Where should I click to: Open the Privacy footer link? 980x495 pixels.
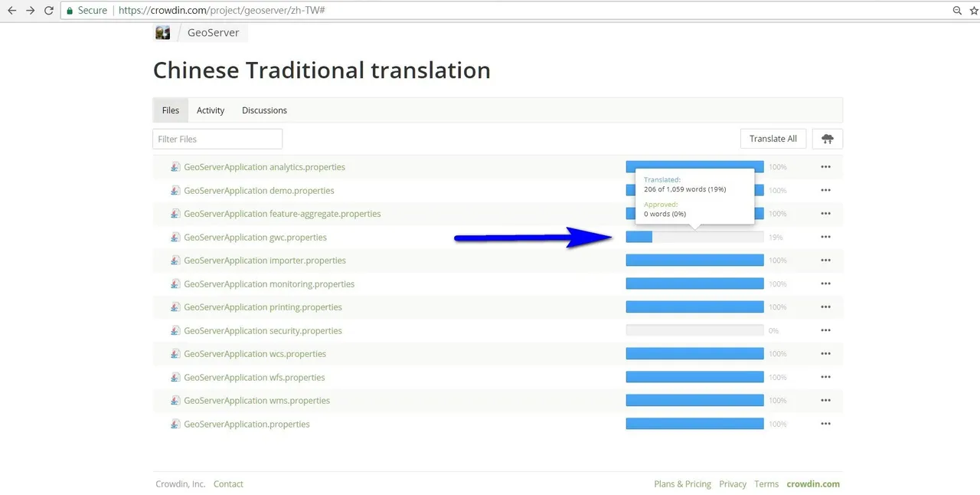pos(733,484)
